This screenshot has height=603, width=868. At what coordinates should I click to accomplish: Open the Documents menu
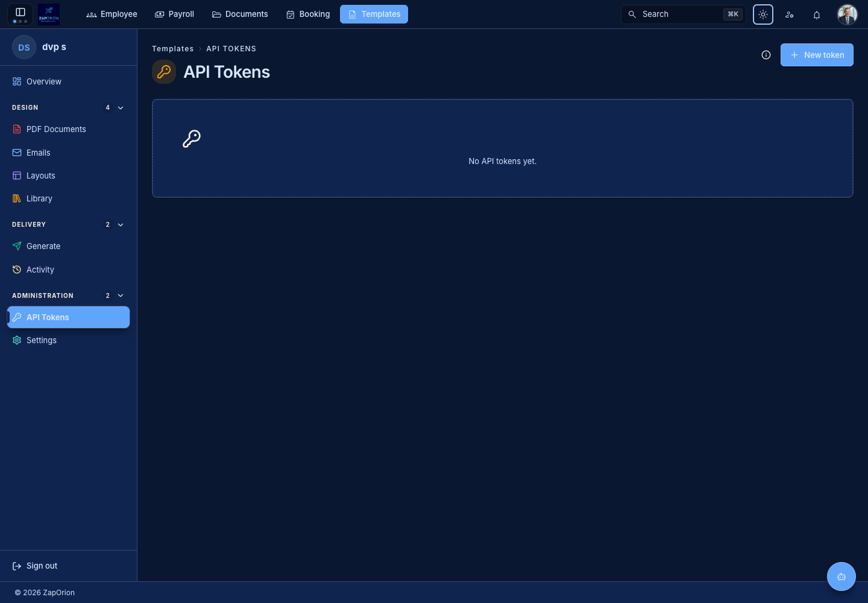[240, 14]
